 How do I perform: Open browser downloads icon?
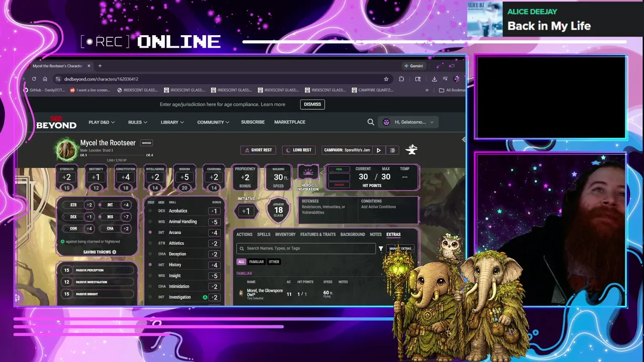[434, 79]
